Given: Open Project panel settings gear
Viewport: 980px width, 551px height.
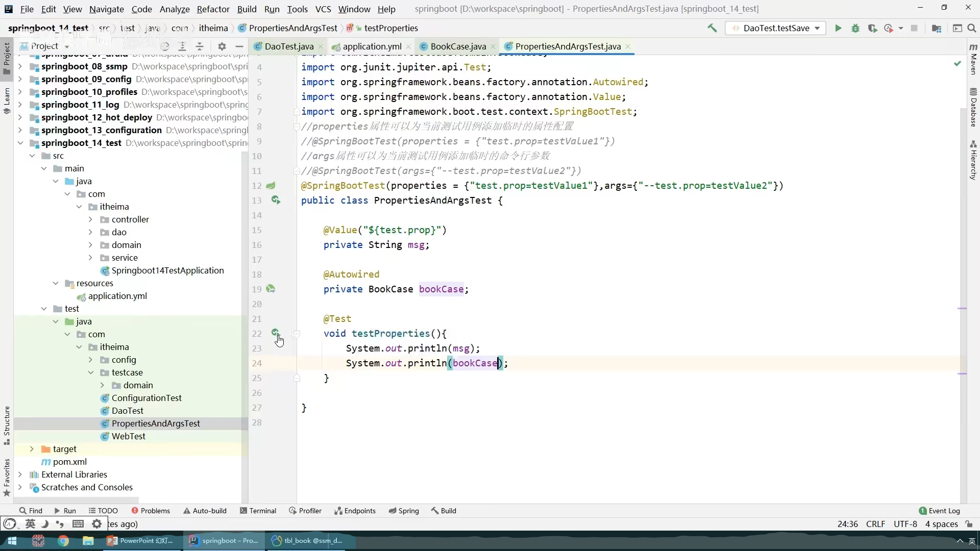Looking at the screenshot, I should [222, 46].
